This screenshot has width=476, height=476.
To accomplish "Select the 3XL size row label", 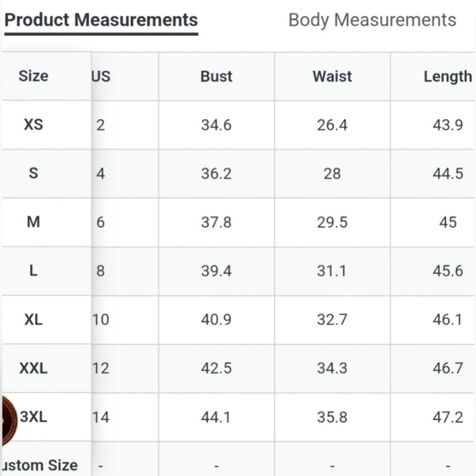I will pos(33,417).
